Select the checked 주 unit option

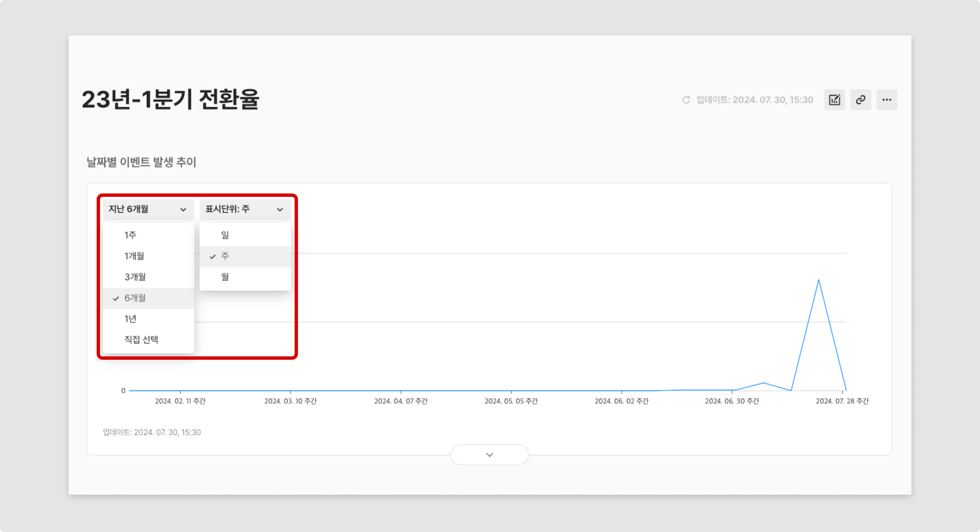[x=225, y=256]
